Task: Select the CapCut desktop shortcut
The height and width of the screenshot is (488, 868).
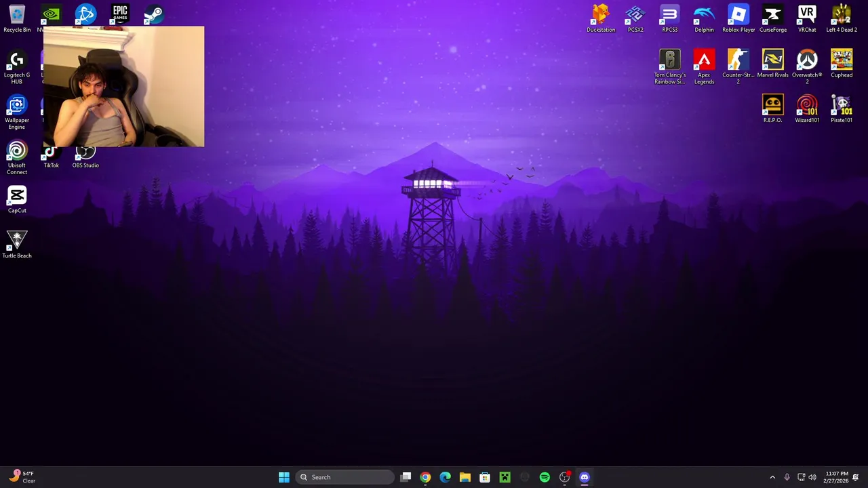Action: 17,199
